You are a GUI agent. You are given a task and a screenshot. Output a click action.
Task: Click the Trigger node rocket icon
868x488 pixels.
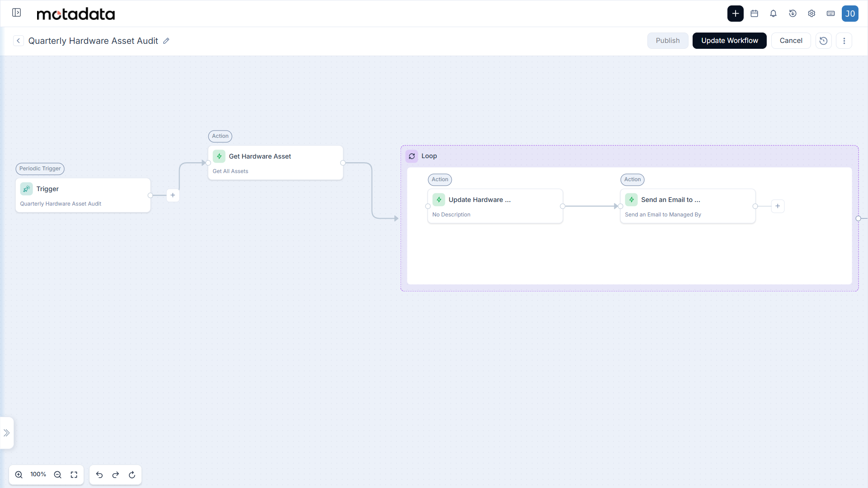tap(27, 189)
